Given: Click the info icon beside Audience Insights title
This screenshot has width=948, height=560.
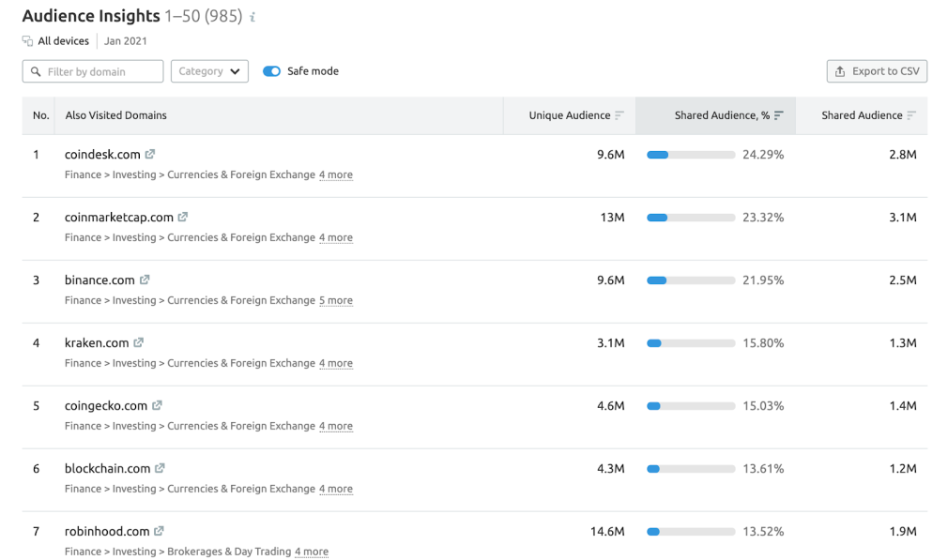Looking at the screenshot, I should [251, 16].
